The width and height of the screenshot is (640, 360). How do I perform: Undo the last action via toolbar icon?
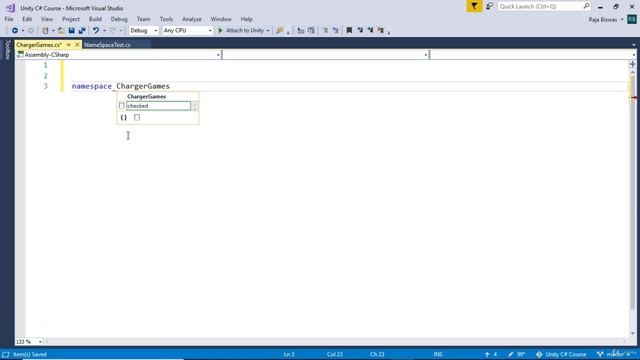tap(96, 31)
